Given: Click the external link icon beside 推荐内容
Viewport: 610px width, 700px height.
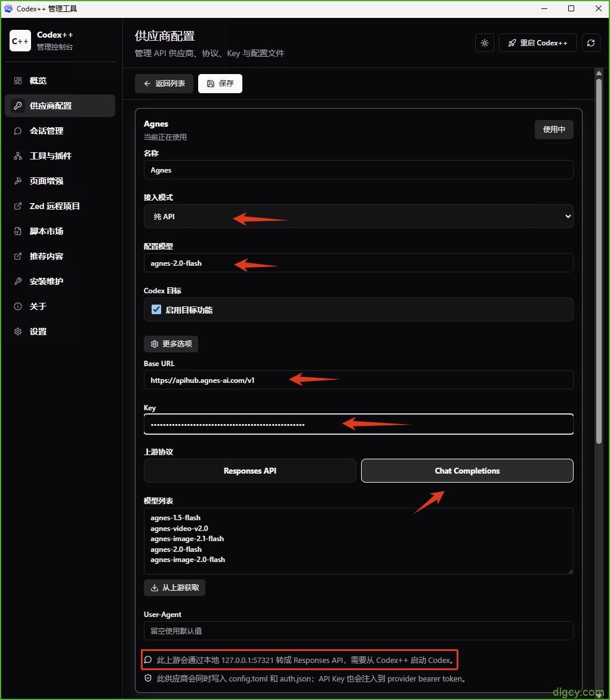Looking at the screenshot, I should pos(18,256).
